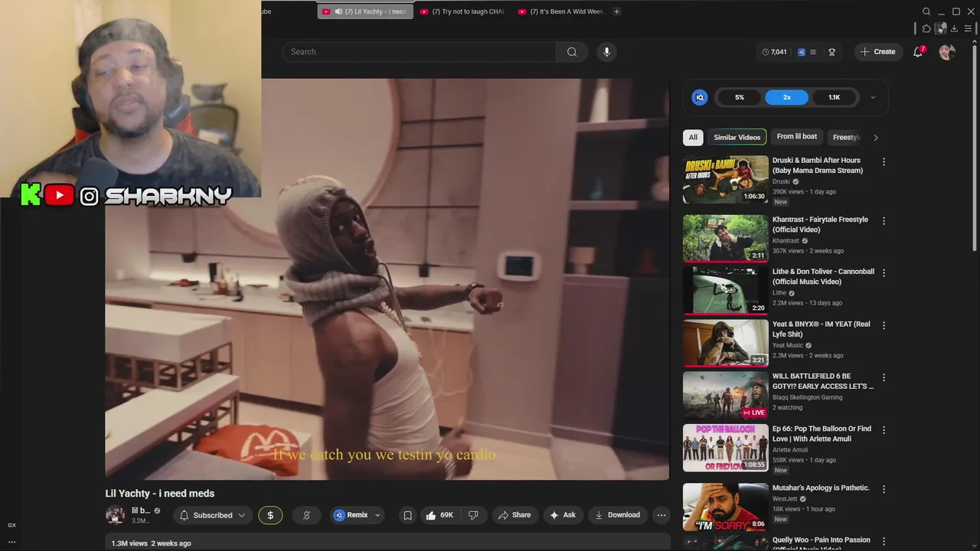Open browser downloads icon
980x551 pixels.
(x=954, y=28)
